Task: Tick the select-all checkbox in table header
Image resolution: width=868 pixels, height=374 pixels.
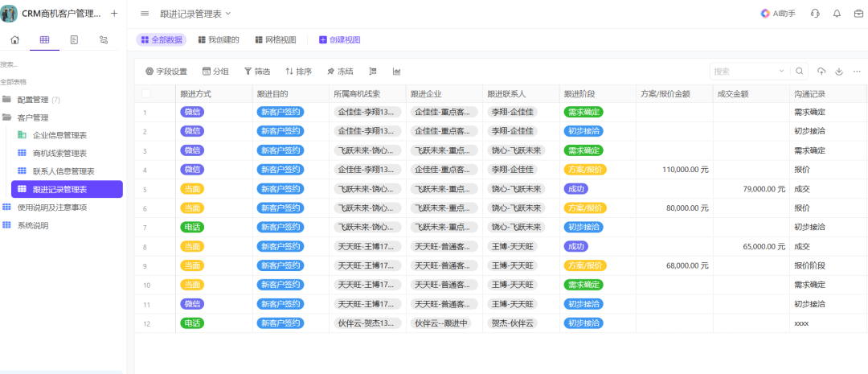Action: pos(145,93)
